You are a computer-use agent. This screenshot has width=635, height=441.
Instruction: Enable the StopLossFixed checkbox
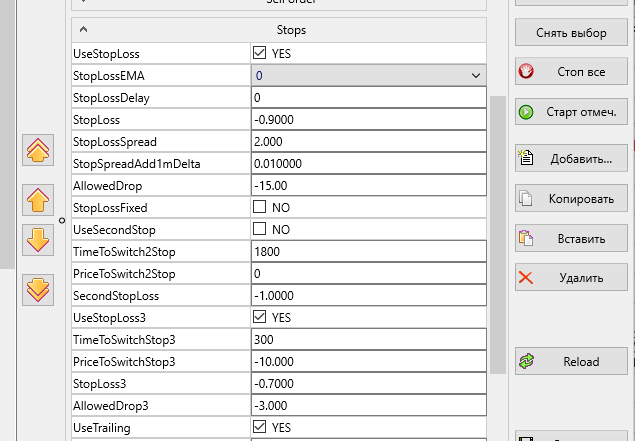pos(260,208)
